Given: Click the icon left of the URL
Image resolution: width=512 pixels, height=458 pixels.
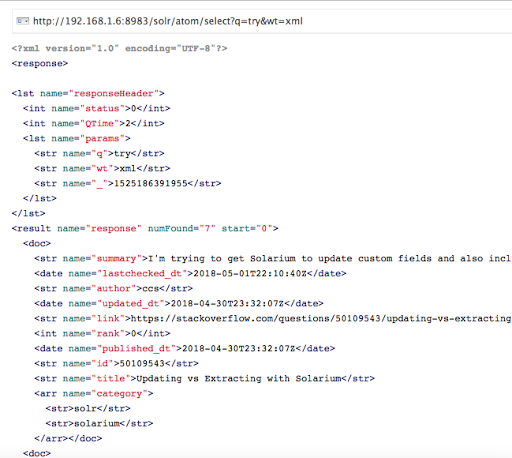Looking at the screenshot, I should pos(23,21).
